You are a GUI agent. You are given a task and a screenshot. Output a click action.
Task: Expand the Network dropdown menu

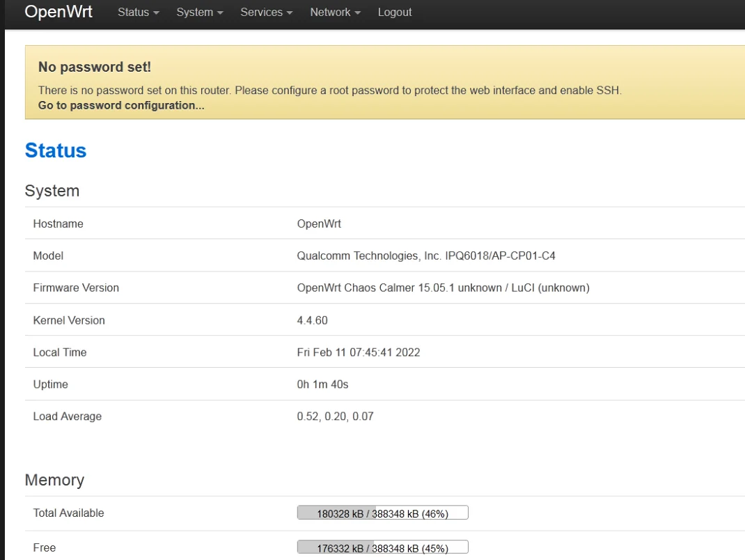[335, 13]
